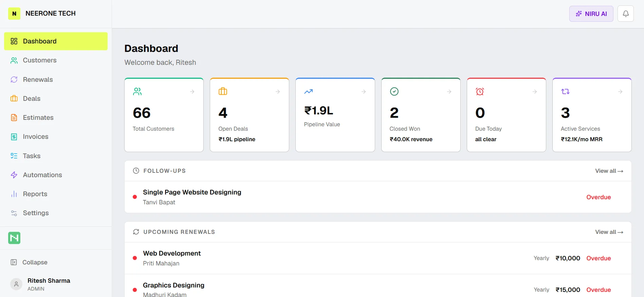Click Tanvi Bapat customer name
The image size is (644, 297).
pyautogui.click(x=159, y=202)
